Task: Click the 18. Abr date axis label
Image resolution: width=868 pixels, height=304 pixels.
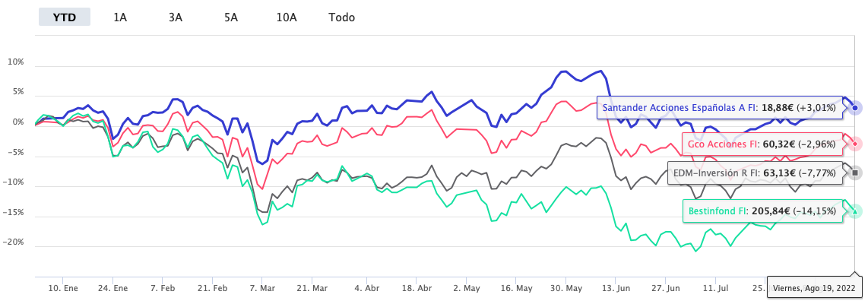Action: (x=416, y=289)
